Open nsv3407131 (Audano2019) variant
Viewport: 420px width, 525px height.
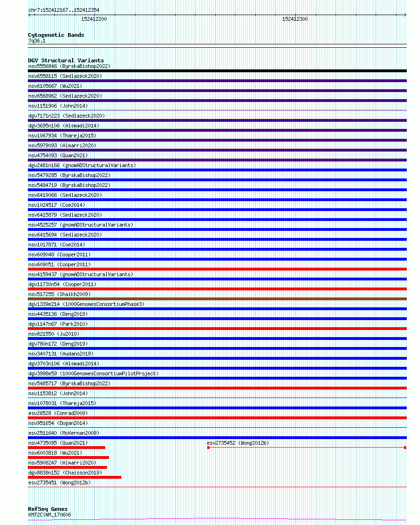(x=60, y=354)
